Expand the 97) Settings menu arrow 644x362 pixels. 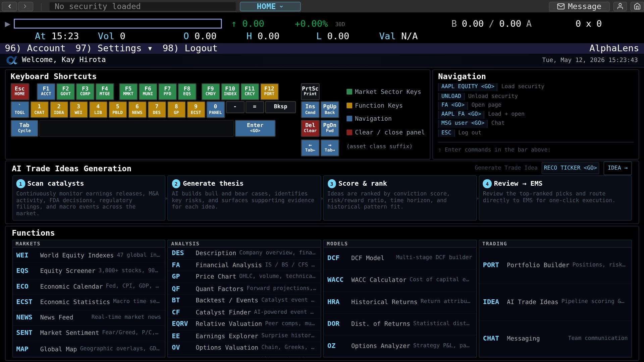tap(150, 49)
